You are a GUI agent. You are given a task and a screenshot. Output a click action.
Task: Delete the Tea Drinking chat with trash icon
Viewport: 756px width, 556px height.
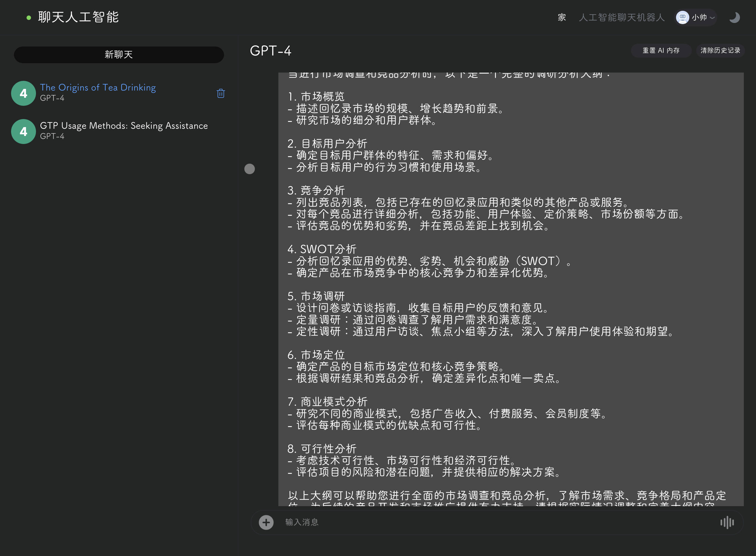[221, 93]
